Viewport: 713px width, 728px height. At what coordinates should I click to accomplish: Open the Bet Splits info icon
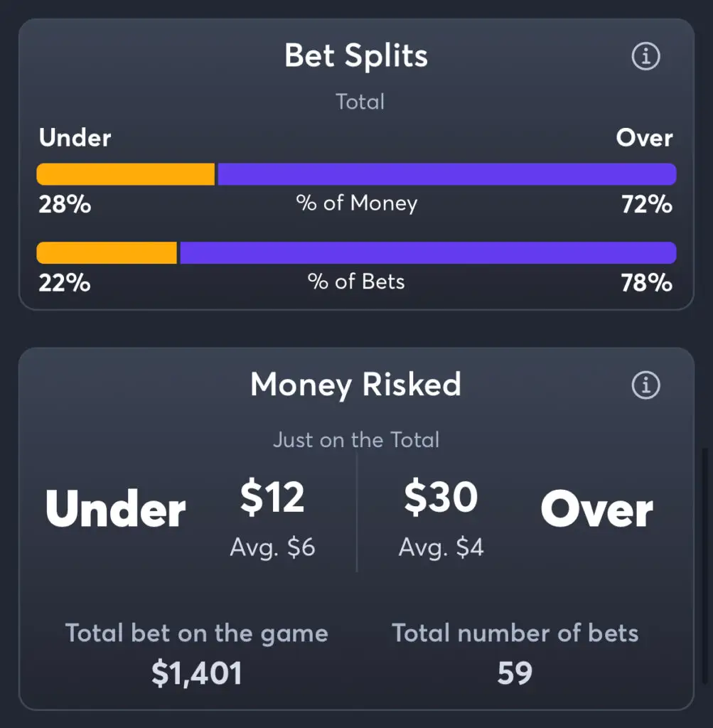(645, 56)
